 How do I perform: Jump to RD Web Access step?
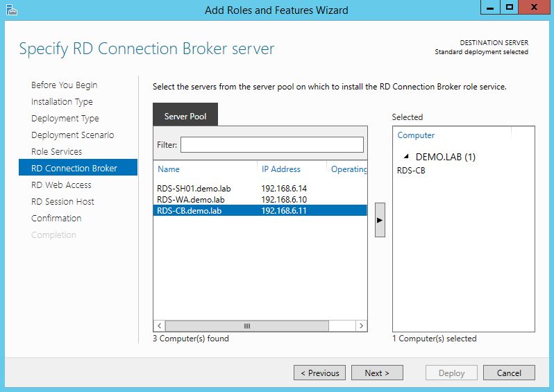(x=61, y=185)
